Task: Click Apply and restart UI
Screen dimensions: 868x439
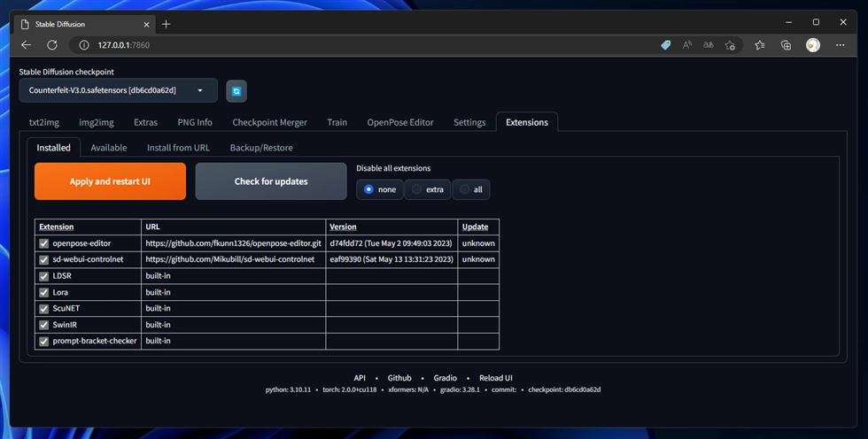Action: (110, 181)
